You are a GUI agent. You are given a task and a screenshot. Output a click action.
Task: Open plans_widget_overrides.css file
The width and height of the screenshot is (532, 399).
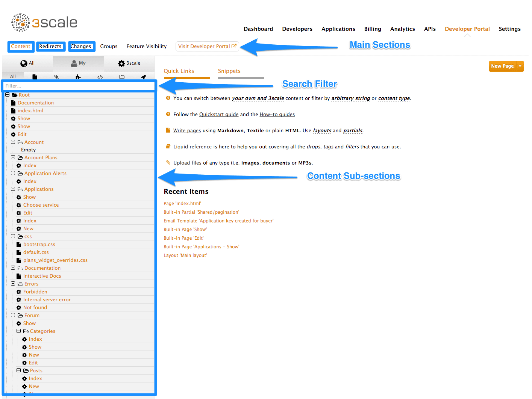point(55,260)
